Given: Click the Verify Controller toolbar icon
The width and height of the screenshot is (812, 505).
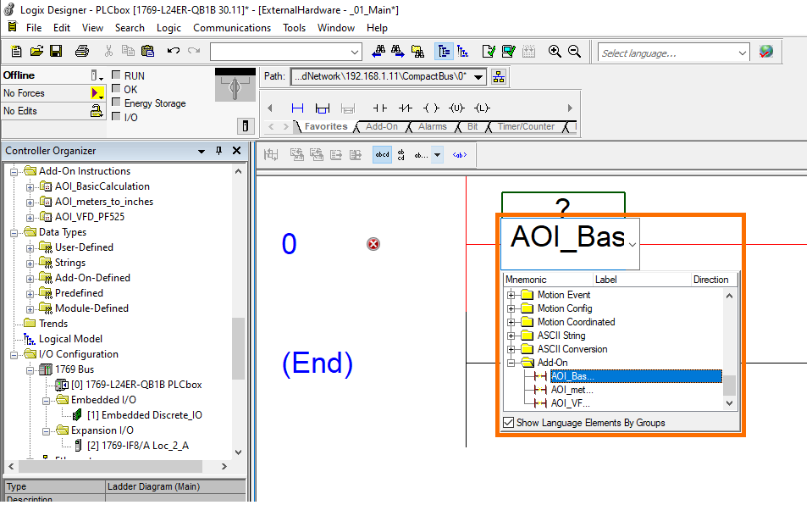Looking at the screenshot, I should click(509, 52).
